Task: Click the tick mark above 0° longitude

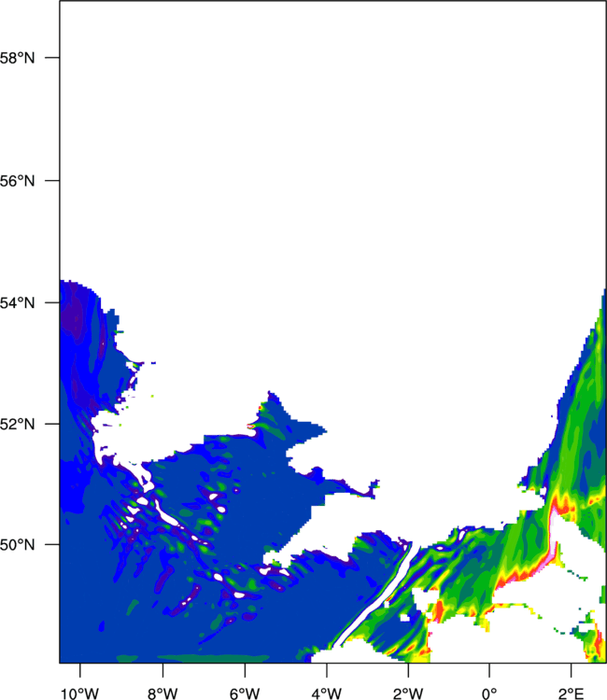Action: click(x=489, y=670)
